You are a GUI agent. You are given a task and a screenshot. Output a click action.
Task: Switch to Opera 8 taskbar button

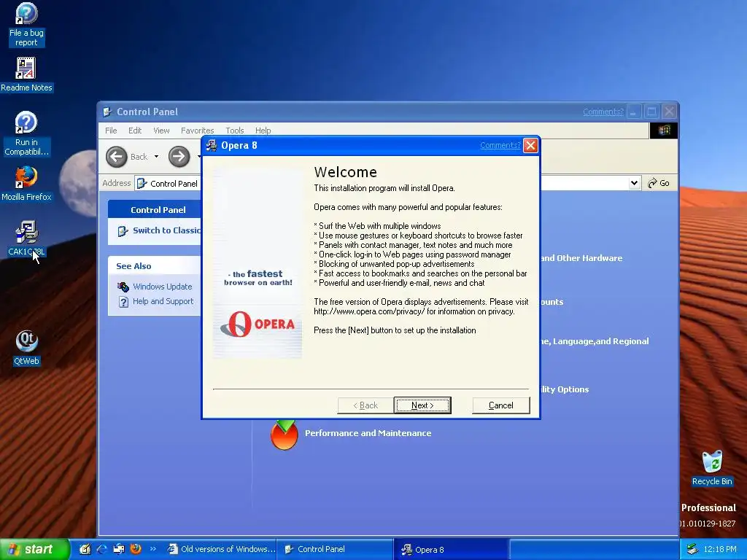coord(451,550)
